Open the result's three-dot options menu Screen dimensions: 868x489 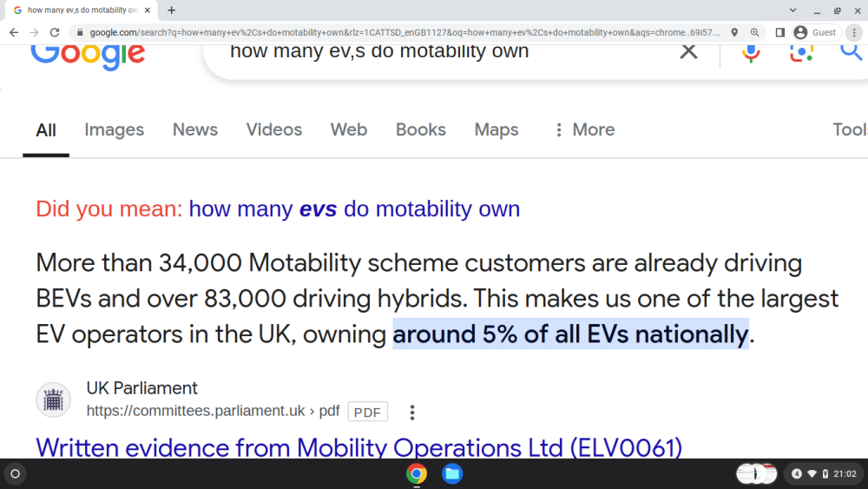(x=411, y=412)
